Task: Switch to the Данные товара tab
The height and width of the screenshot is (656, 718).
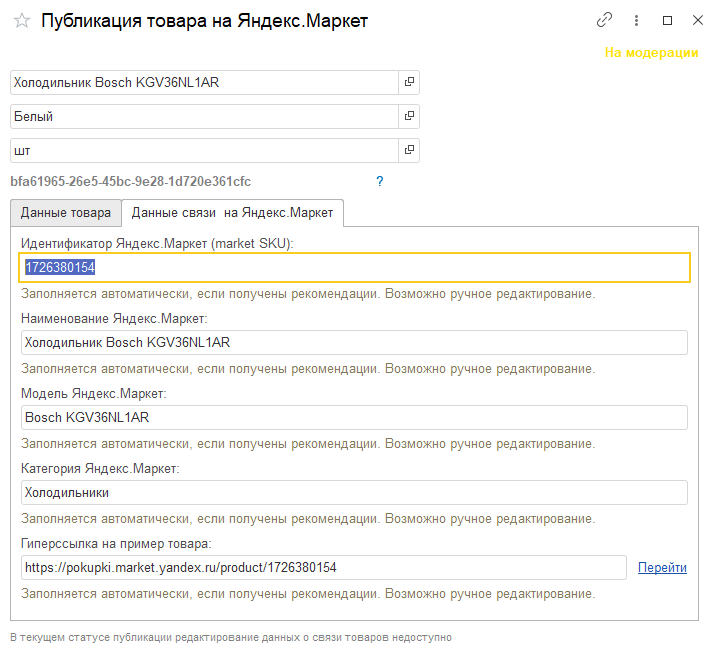Action: [x=66, y=213]
